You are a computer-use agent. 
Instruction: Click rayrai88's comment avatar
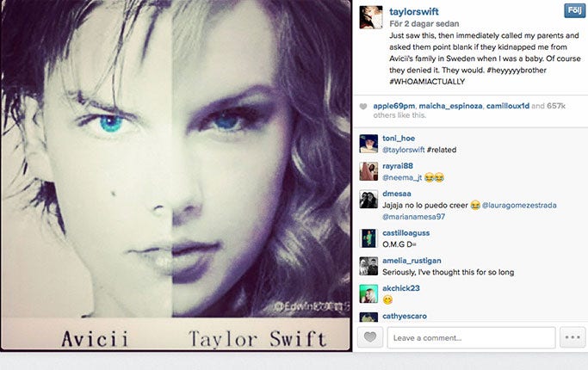(368, 171)
